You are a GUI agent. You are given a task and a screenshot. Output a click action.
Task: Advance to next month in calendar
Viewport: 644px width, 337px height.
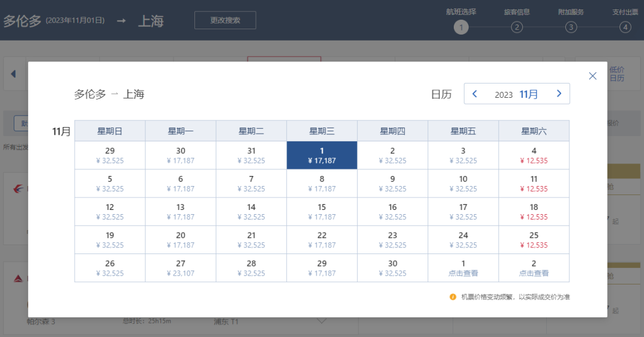tap(559, 94)
